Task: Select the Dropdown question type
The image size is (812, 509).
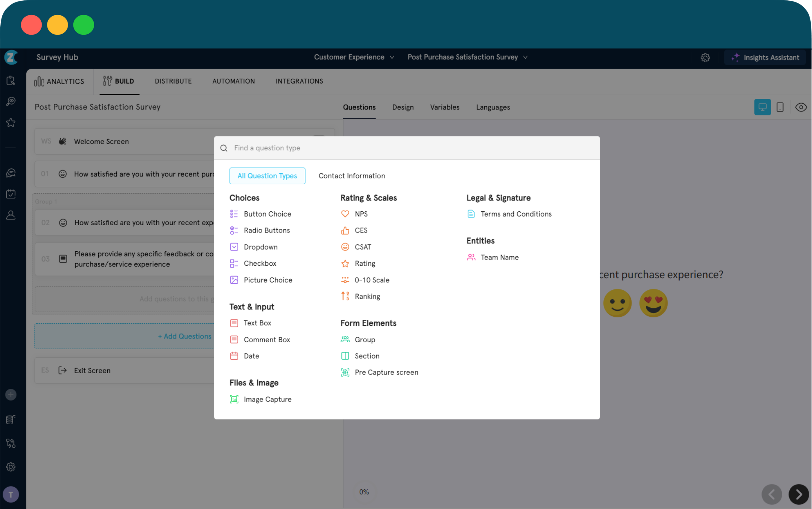Action: click(261, 247)
